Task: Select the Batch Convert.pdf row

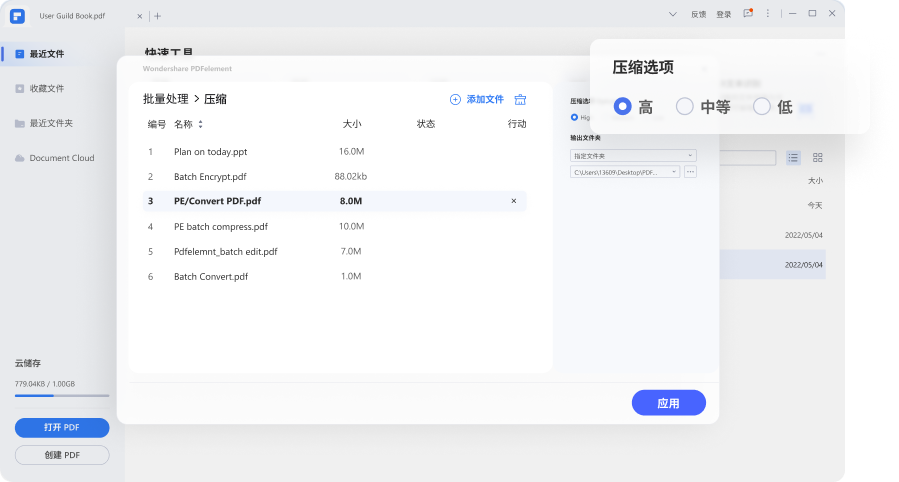Action: [335, 277]
